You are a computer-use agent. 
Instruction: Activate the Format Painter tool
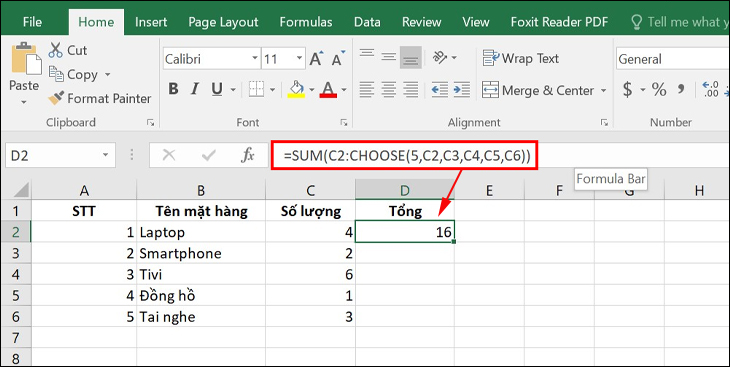click(100, 98)
